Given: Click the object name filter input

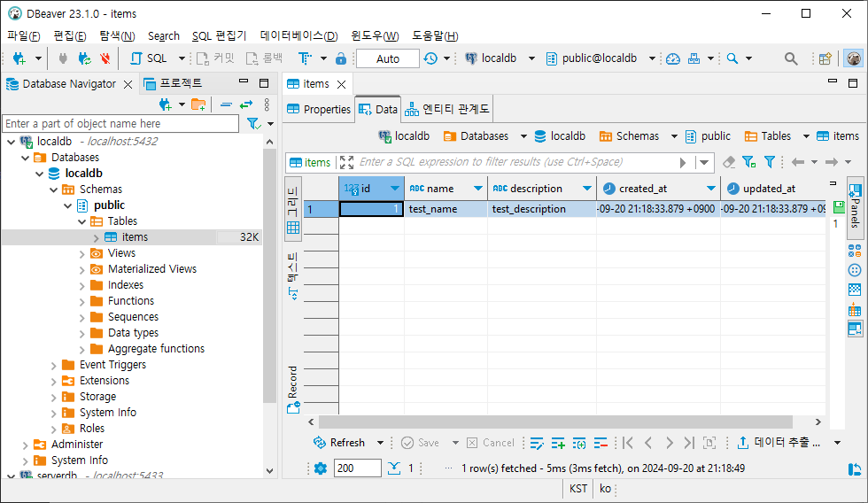Looking at the screenshot, I should [x=120, y=123].
